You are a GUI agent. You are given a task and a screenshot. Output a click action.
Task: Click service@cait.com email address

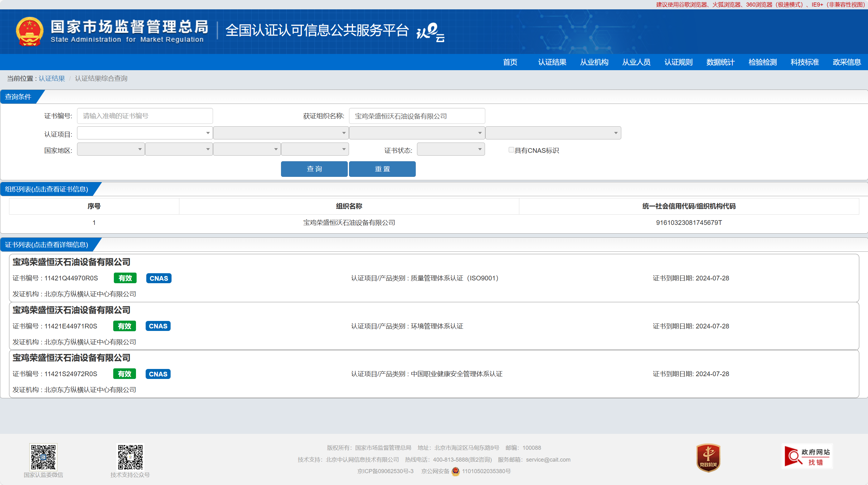click(548, 460)
